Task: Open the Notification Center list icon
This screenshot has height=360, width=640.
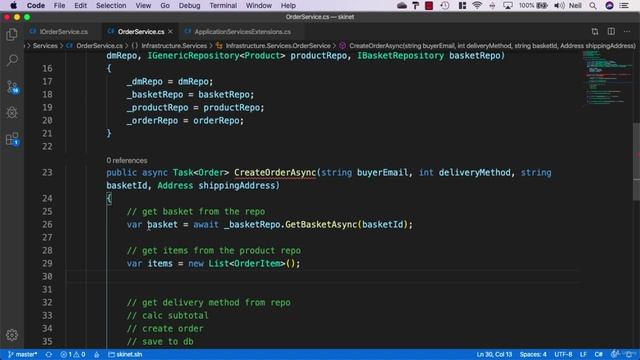Action: [x=624, y=5]
